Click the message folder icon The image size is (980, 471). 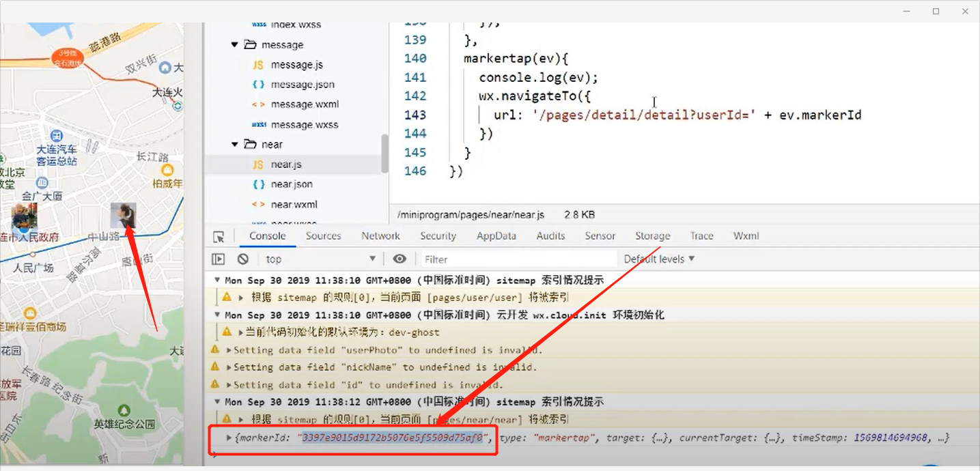tap(250, 44)
